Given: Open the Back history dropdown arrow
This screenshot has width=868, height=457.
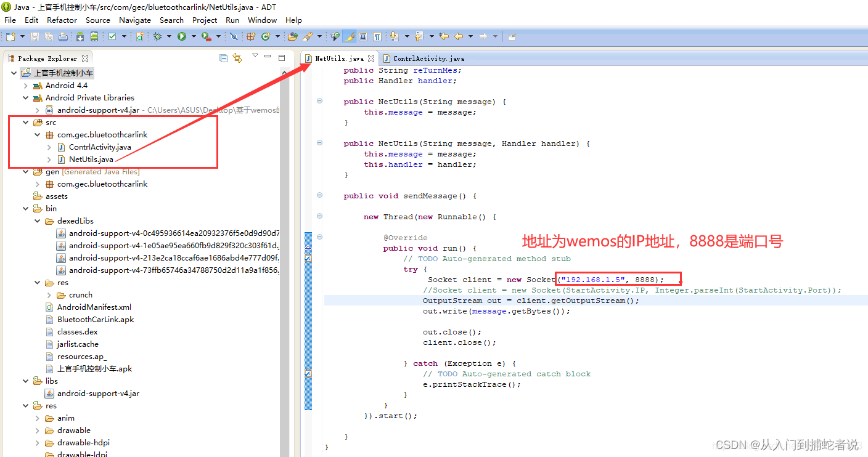Looking at the screenshot, I should [470, 36].
